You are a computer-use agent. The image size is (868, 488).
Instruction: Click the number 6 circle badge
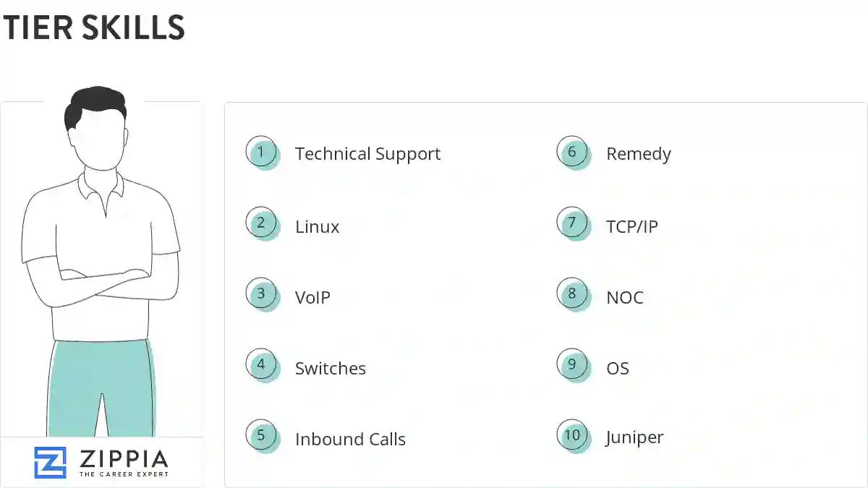point(573,153)
